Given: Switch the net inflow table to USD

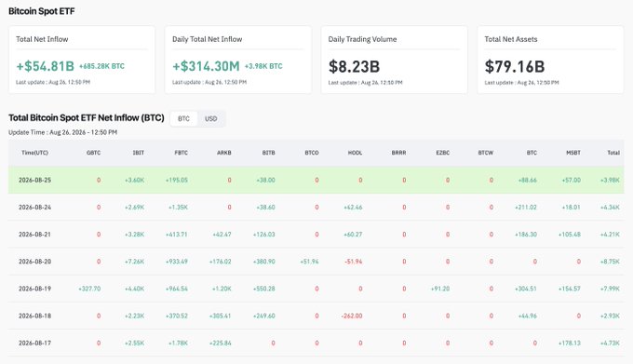Looking at the screenshot, I should pos(210,118).
